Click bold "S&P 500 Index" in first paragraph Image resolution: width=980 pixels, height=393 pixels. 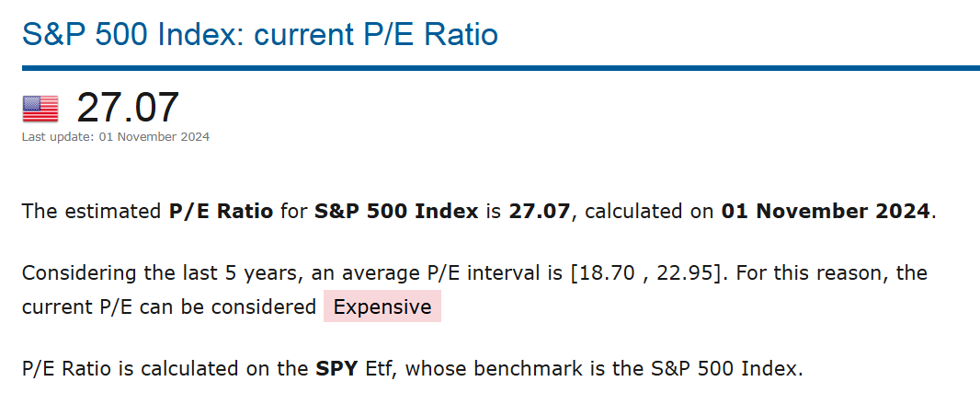tap(396, 211)
